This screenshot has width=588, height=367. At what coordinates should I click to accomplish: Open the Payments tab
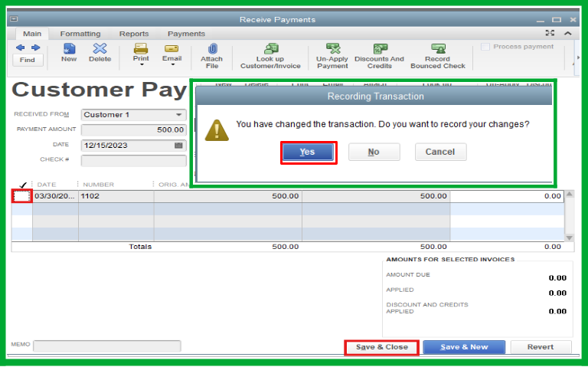pos(186,34)
